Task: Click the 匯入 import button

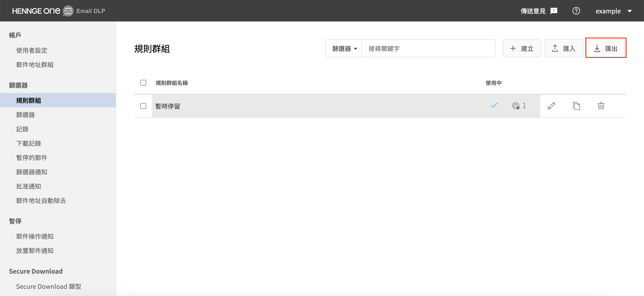Action: click(x=564, y=48)
